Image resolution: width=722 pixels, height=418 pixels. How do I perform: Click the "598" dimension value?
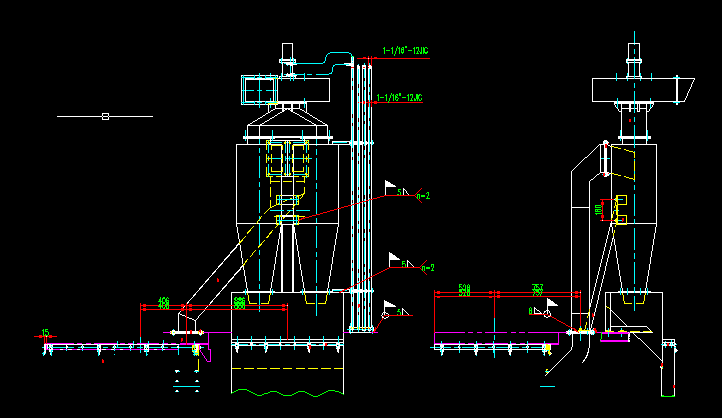(465, 290)
